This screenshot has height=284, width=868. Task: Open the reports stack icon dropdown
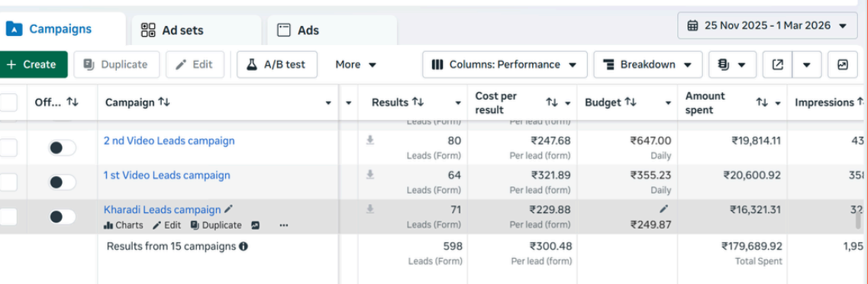pyautogui.click(x=732, y=65)
